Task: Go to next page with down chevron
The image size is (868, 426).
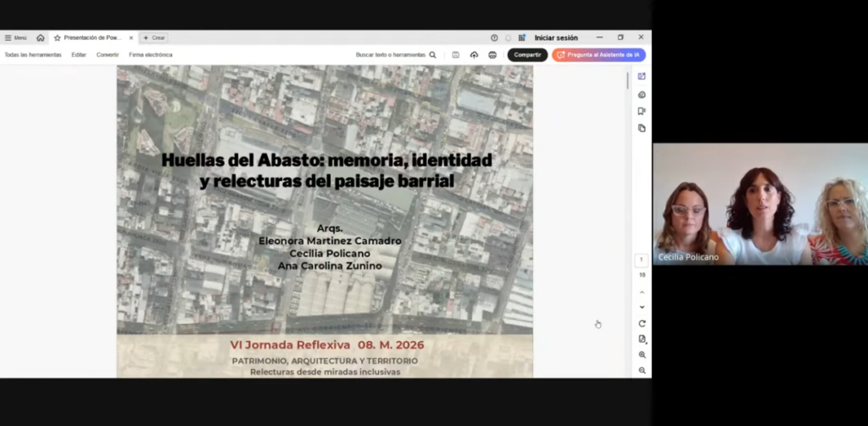Action: coord(642,307)
